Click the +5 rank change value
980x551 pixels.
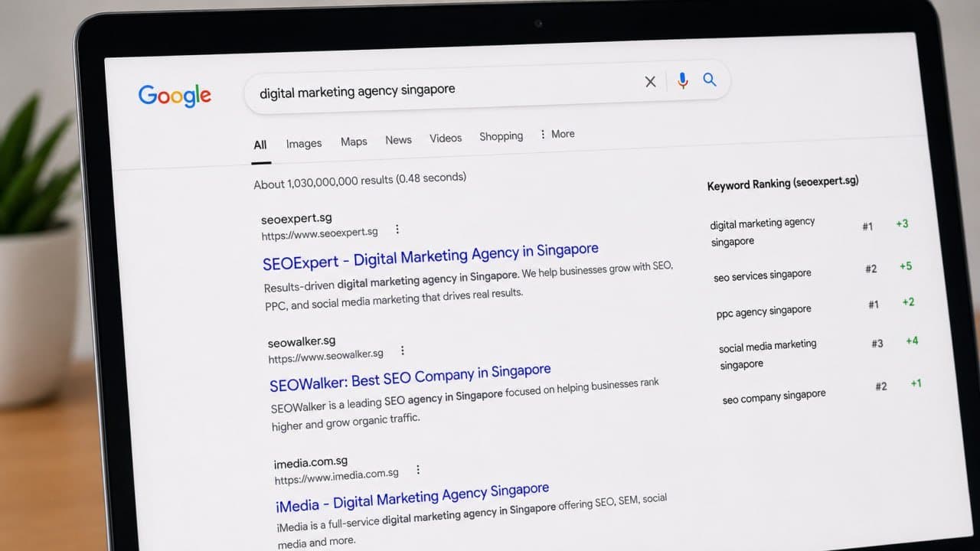coord(906,266)
